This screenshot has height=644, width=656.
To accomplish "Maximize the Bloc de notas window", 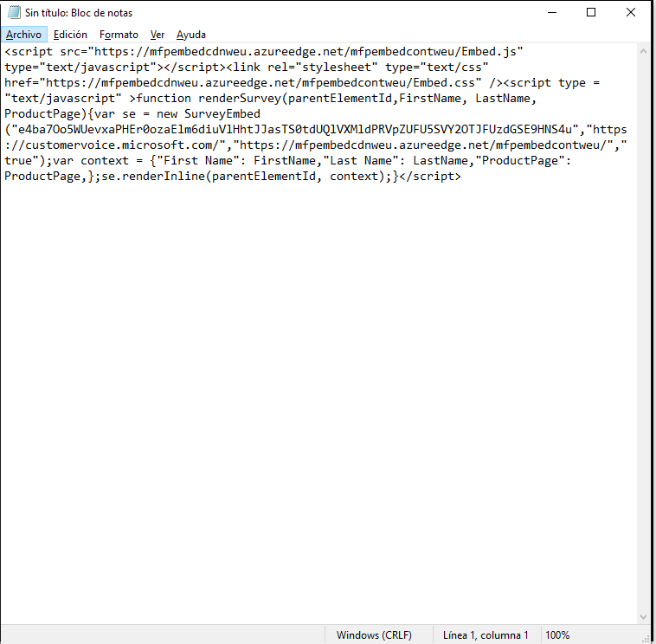I will click(x=591, y=13).
